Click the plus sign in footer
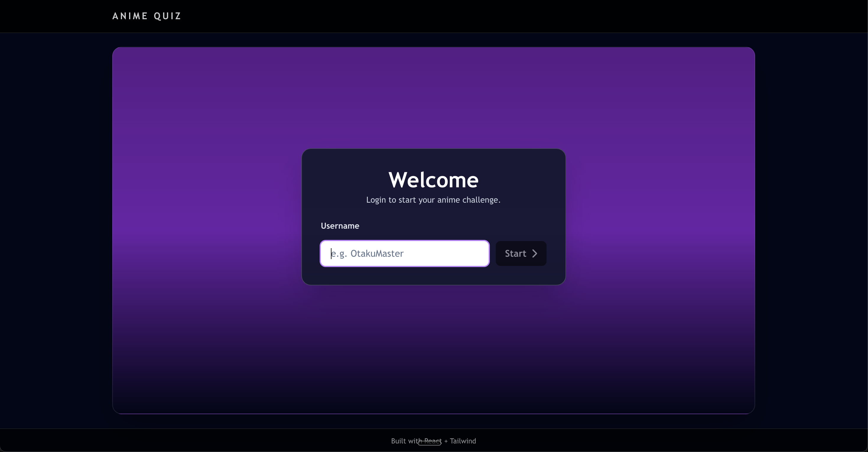Image resolution: width=868 pixels, height=452 pixels. [x=446, y=441]
